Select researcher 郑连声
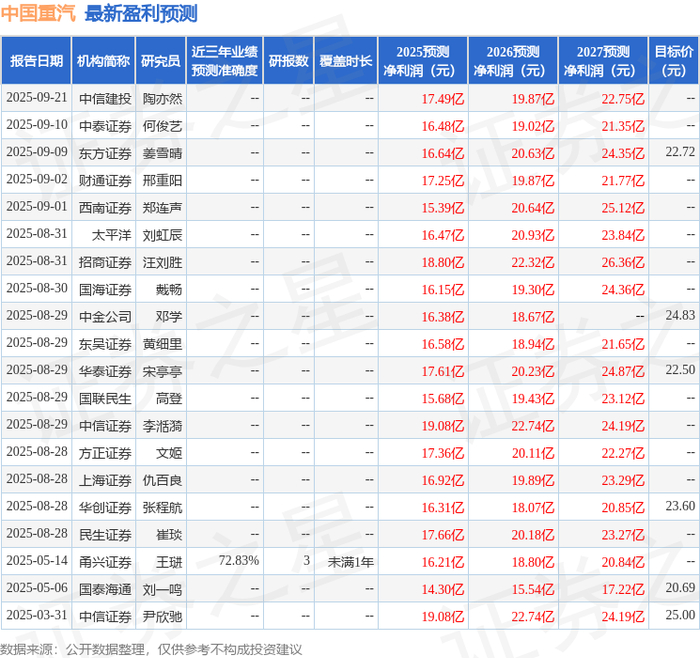The width and height of the screenshot is (700, 658). point(162,208)
